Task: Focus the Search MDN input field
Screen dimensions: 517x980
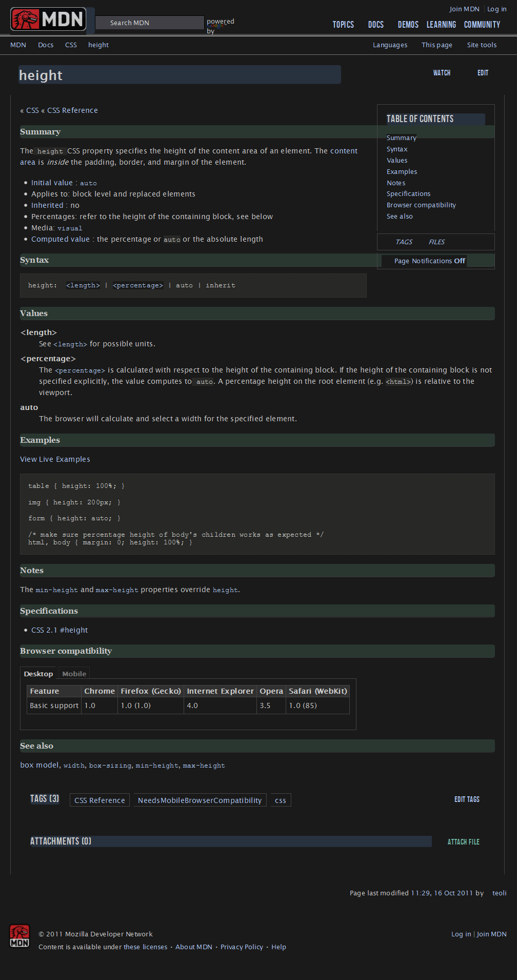Action: (149, 23)
